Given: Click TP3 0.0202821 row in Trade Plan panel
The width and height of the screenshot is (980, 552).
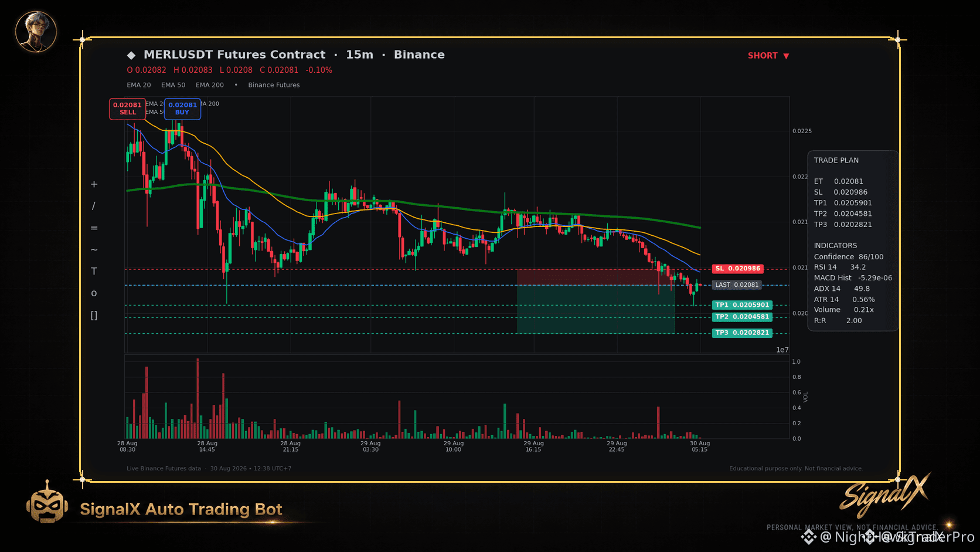Looking at the screenshot, I should tap(843, 224).
